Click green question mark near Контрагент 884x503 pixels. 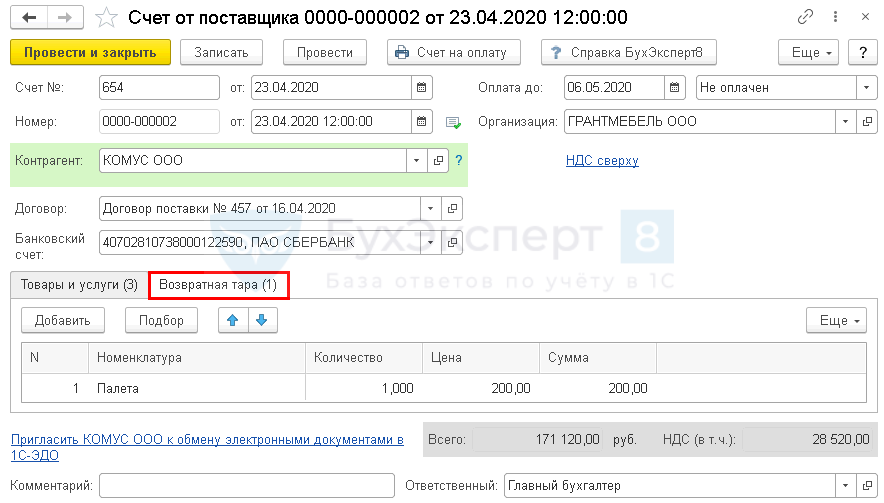459,160
